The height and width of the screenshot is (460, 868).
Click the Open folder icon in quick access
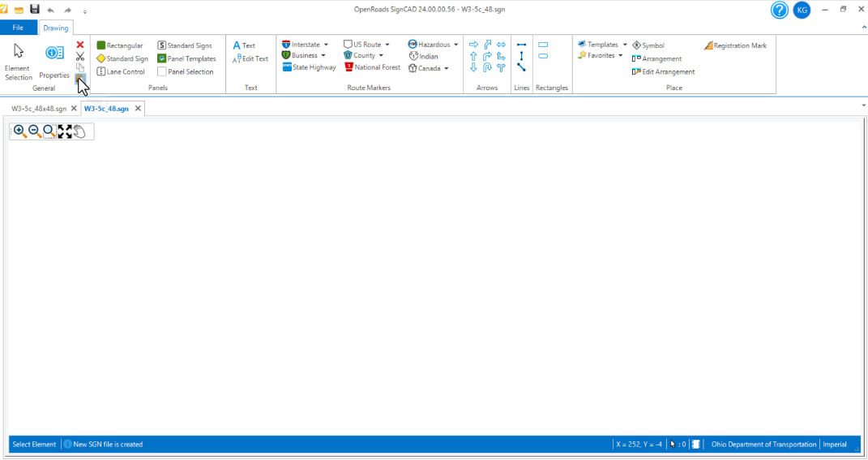19,10
